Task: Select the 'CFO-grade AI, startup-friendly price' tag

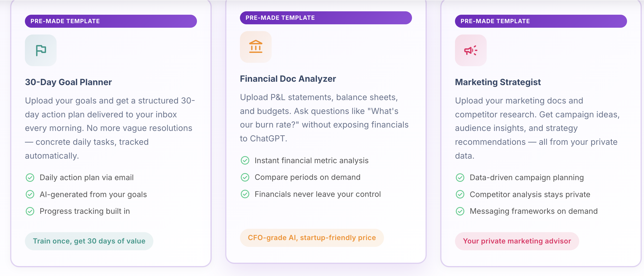Action: [312, 238]
